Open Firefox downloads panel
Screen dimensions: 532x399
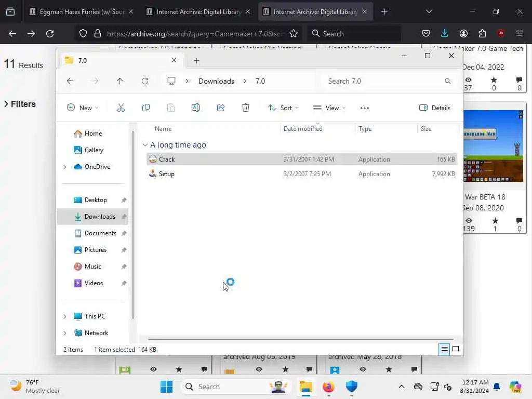pos(445,33)
